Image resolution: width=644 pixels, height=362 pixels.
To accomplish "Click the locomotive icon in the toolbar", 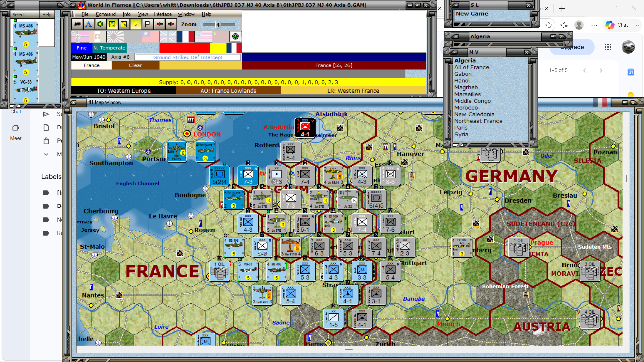I will (77, 24).
